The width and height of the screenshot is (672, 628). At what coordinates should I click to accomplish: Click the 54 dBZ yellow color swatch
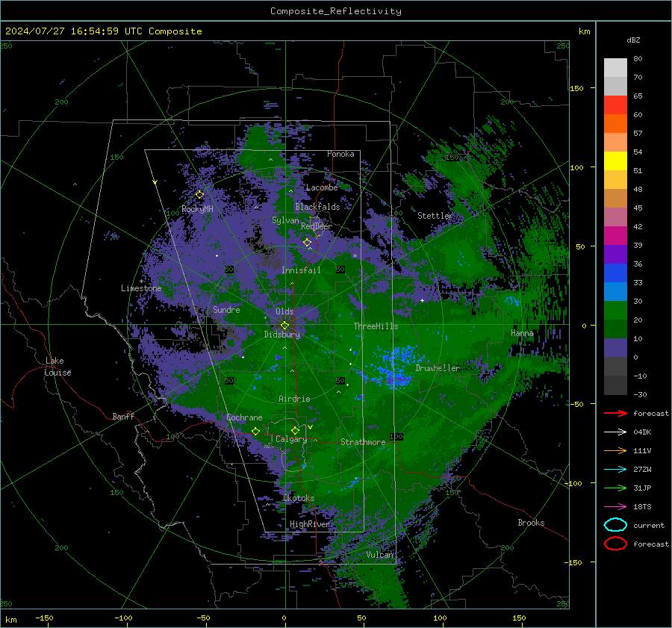[x=615, y=161]
